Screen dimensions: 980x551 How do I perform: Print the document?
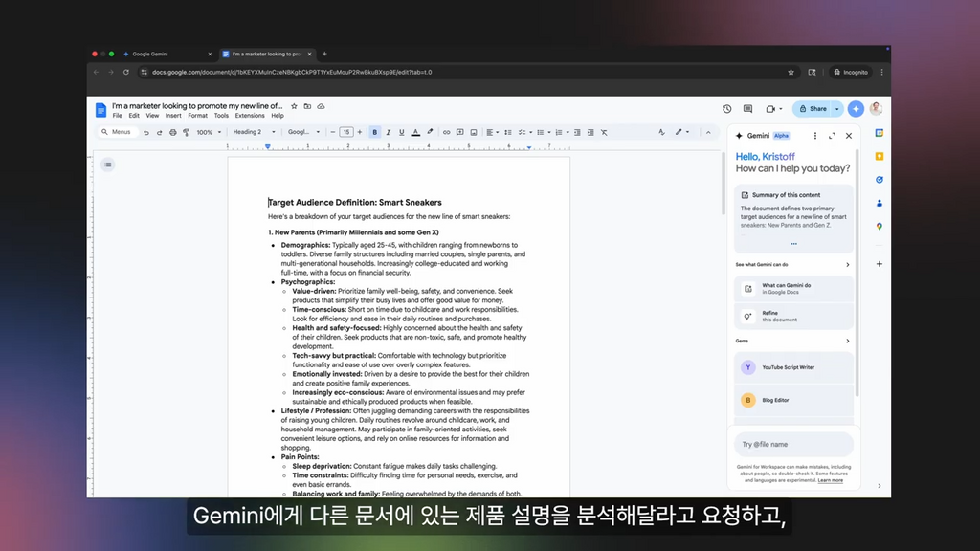[x=173, y=132]
